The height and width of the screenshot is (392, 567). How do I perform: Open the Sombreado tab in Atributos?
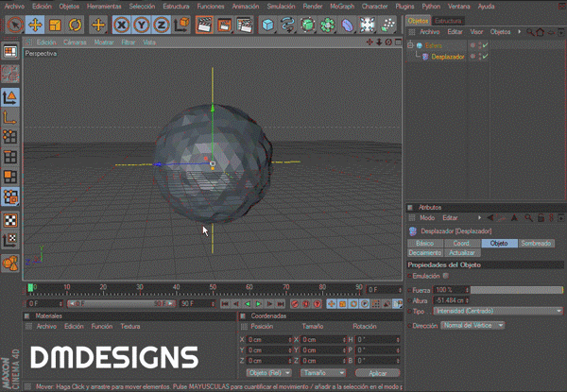pyautogui.click(x=536, y=243)
